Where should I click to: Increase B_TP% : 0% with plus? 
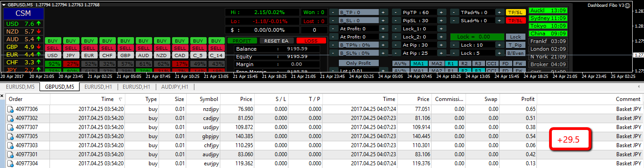(383, 45)
